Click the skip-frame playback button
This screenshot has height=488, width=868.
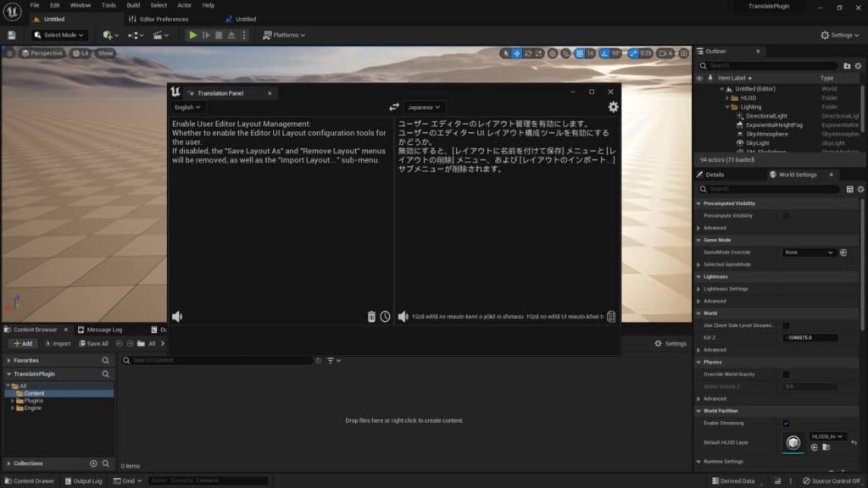click(x=206, y=35)
